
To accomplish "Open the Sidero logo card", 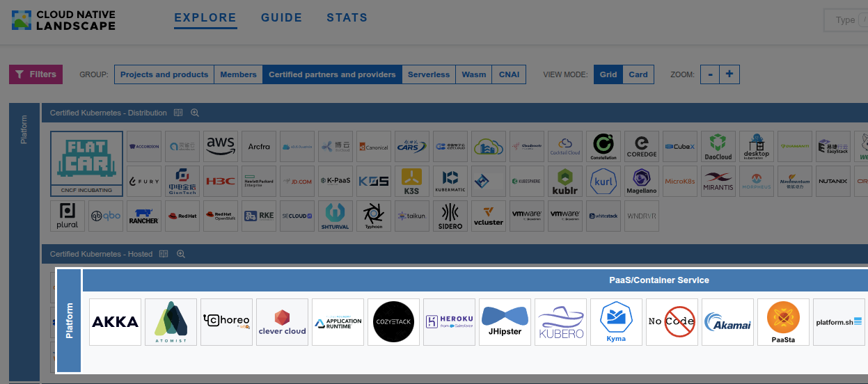I will coord(450,216).
